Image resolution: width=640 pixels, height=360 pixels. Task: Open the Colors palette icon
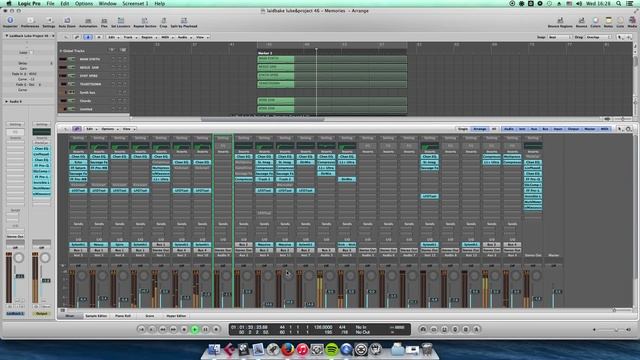tap(596, 20)
